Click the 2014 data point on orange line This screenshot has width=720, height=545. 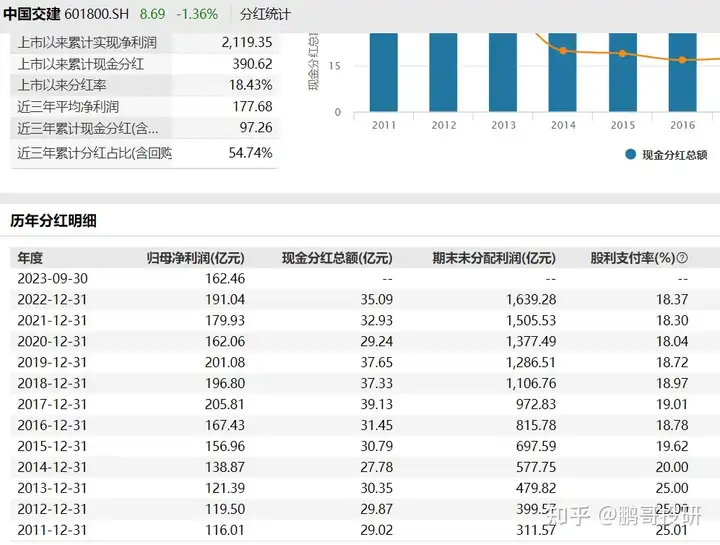point(563,51)
